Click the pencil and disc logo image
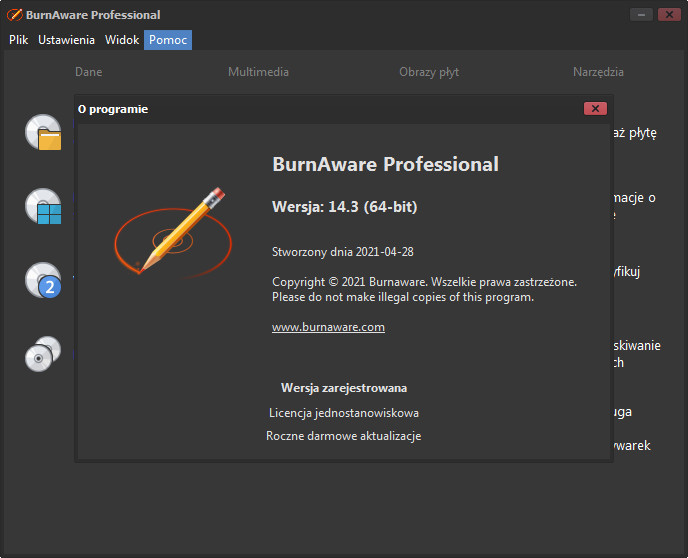The width and height of the screenshot is (688, 558). [173, 232]
